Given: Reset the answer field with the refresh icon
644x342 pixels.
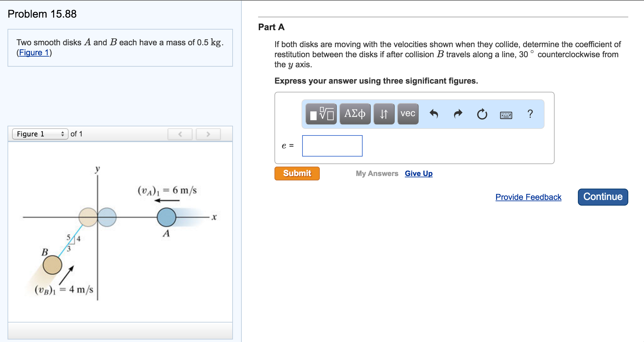Looking at the screenshot, I should [x=482, y=114].
